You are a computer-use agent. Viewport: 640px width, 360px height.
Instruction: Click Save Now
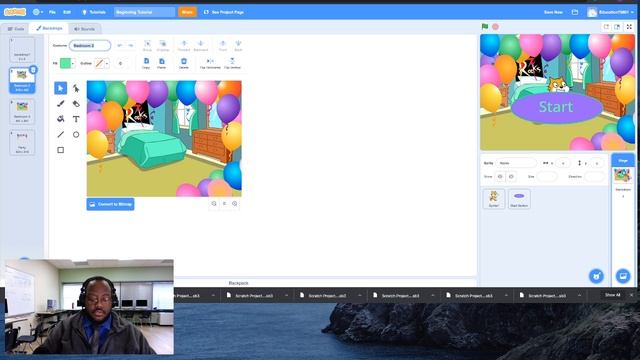553,12
